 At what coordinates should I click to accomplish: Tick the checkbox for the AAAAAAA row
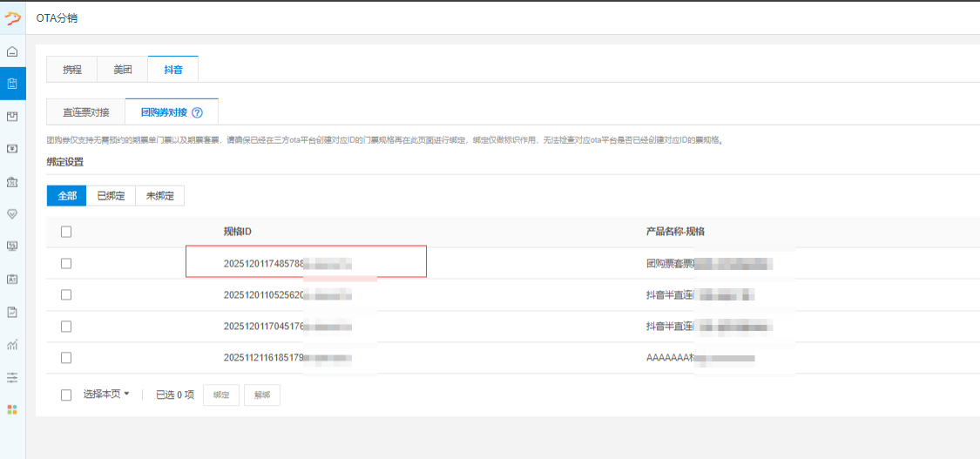[x=66, y=358]
